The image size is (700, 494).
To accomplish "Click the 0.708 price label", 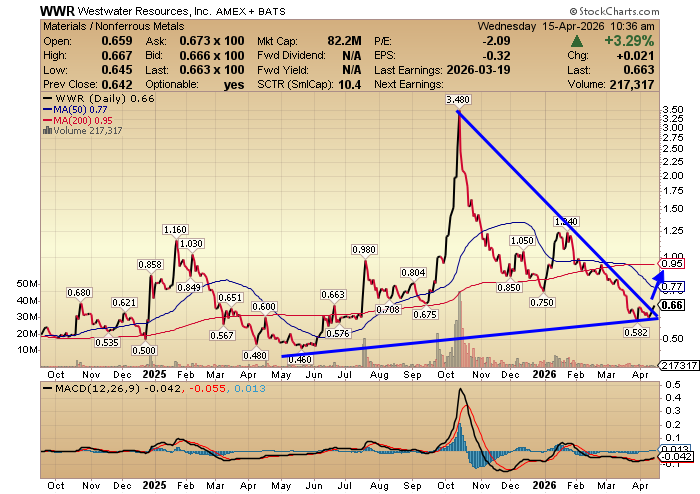I will 388,309.
